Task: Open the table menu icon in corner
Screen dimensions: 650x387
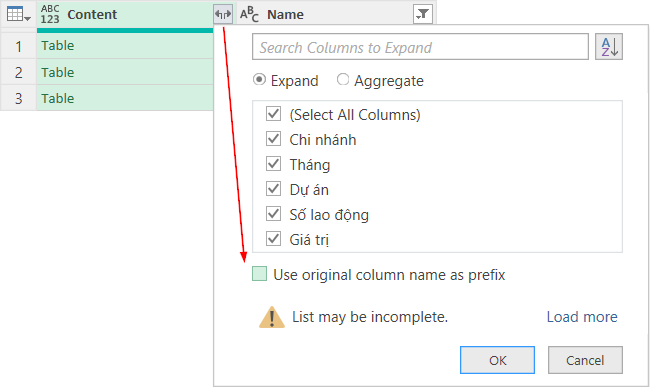Action: (19, 15)
